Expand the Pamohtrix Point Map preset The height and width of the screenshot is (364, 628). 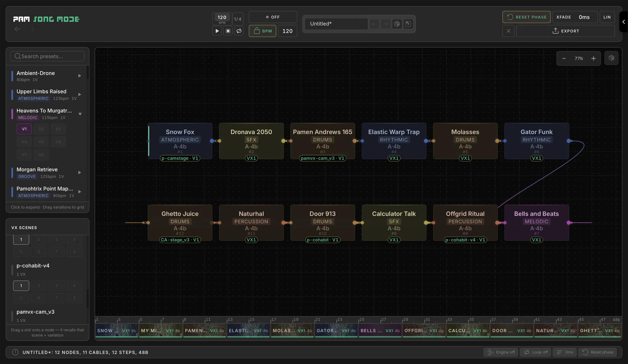79,192
